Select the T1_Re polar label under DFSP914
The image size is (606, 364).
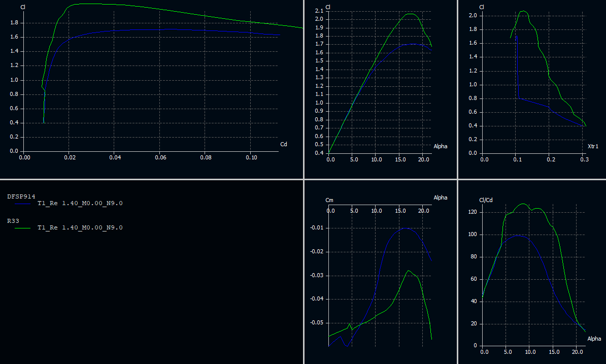click(80, 203)
